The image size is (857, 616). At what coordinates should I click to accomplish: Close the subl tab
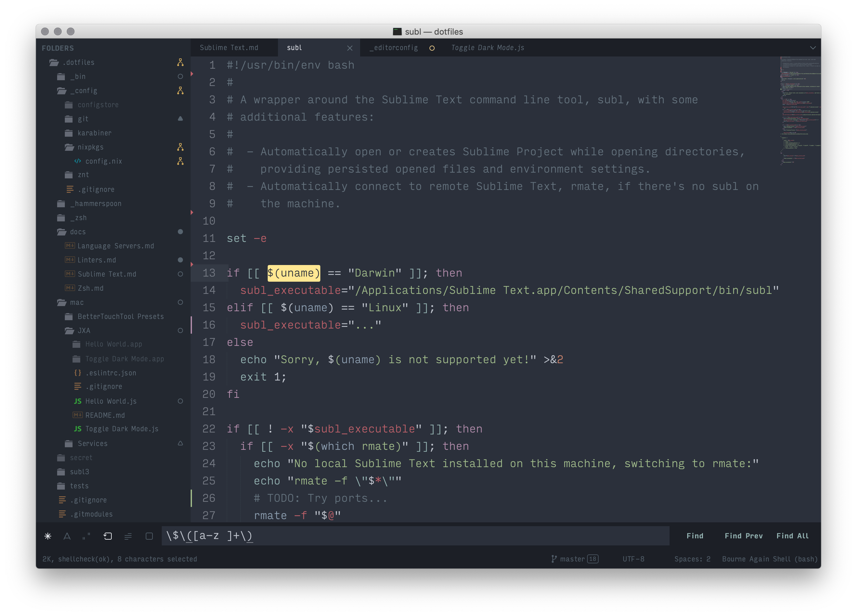[x=350, y=48]
